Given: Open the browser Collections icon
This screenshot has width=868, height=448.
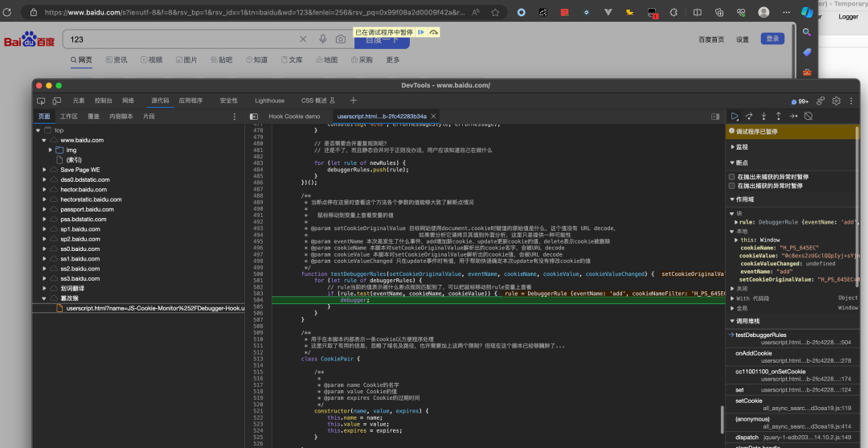Looking at the screenshot, I should click(719, 12).
